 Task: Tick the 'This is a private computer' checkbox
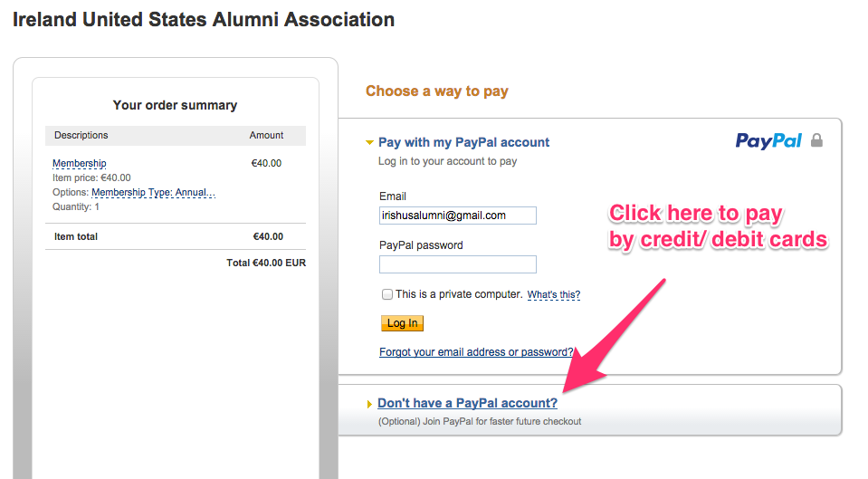tap(387, 294)
